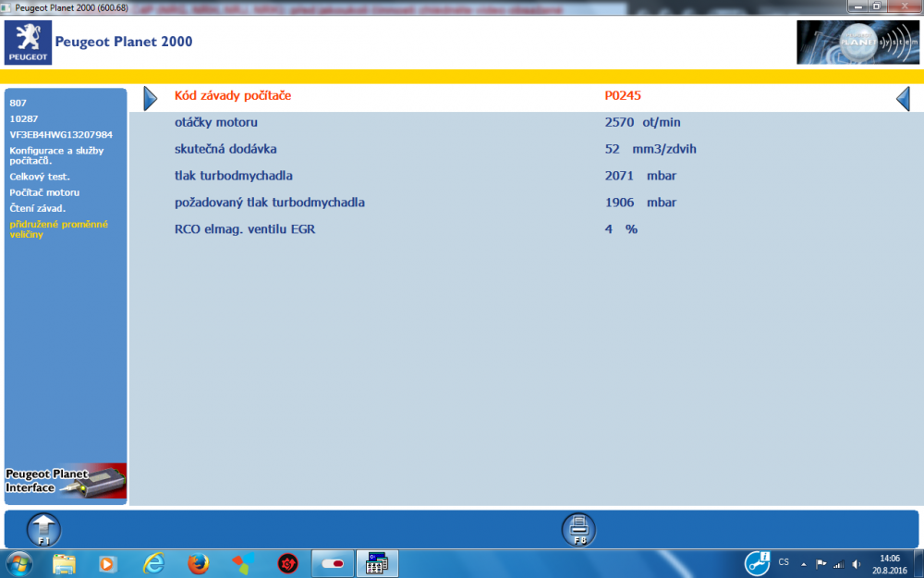
Task: Open Celkový test in the sidebar
Action: coord(40,177)
